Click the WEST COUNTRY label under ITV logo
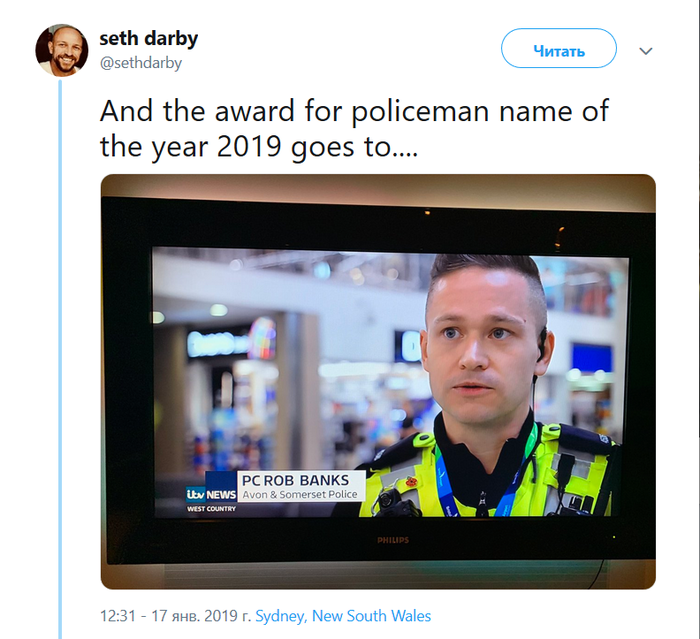 coord(211,509)
